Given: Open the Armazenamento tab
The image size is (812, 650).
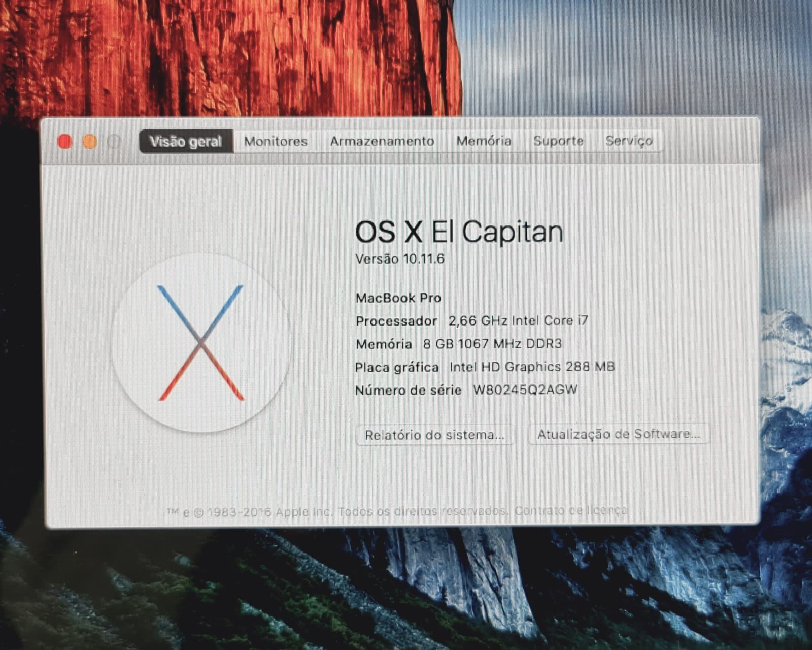Looking at the screenshot, I should pos(382,141).
